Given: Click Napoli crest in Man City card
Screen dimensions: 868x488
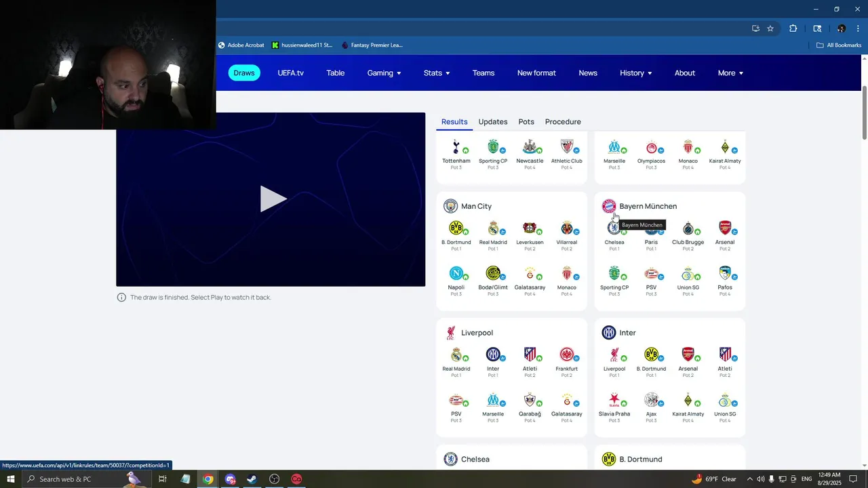Looking at the screenshot, I should [x=456, y=273].
